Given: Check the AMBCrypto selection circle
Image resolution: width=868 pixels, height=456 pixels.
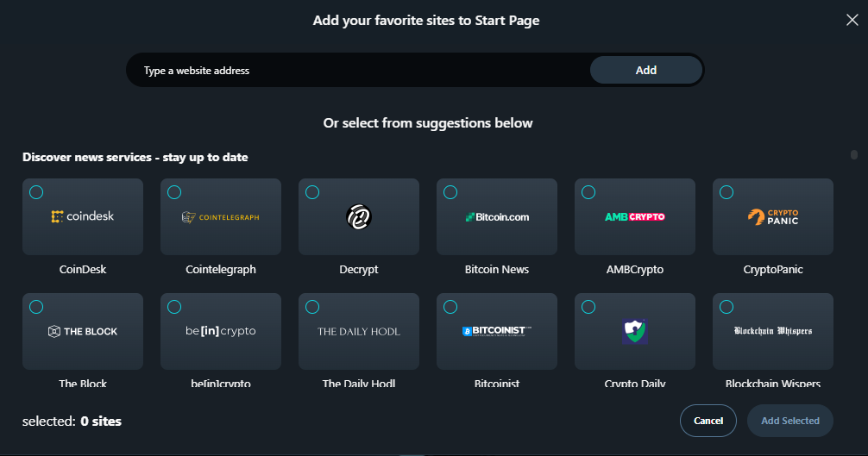Looking at the screenshot, I should coord(588,192).
